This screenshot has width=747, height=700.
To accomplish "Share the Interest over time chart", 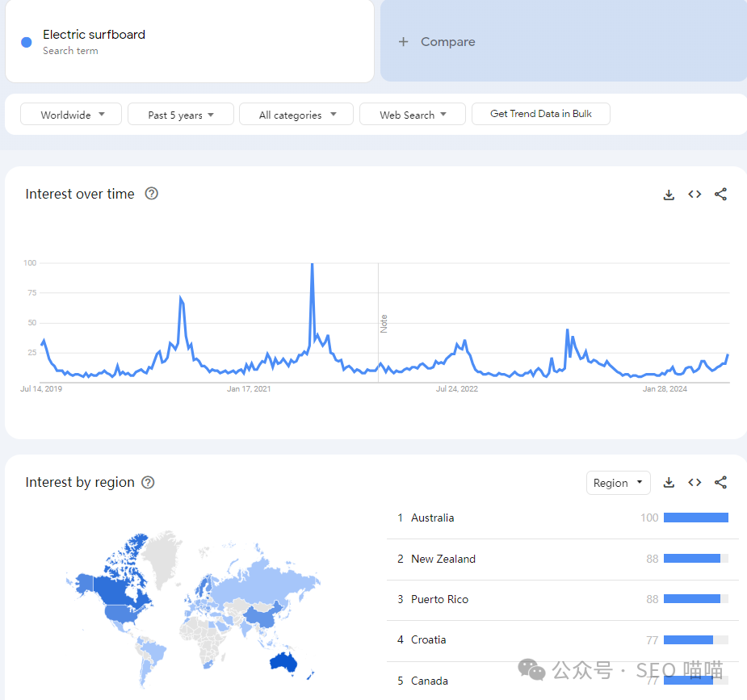I will [x=721, y=195].
